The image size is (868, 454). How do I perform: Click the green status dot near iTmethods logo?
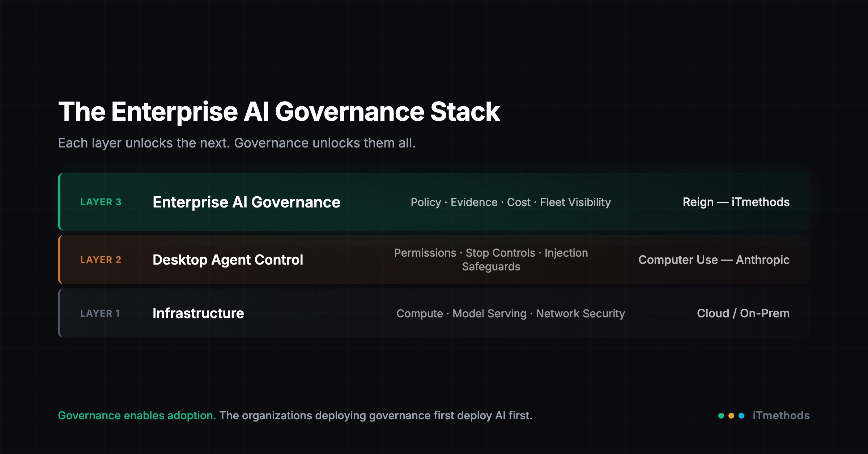tap(721, 416)
